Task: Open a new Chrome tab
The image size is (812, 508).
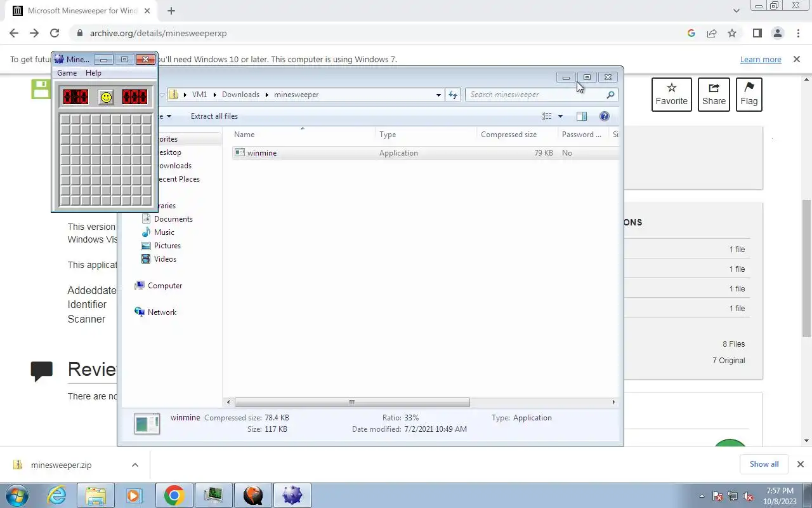Action: pyautogui.click(x=171, y=11)
